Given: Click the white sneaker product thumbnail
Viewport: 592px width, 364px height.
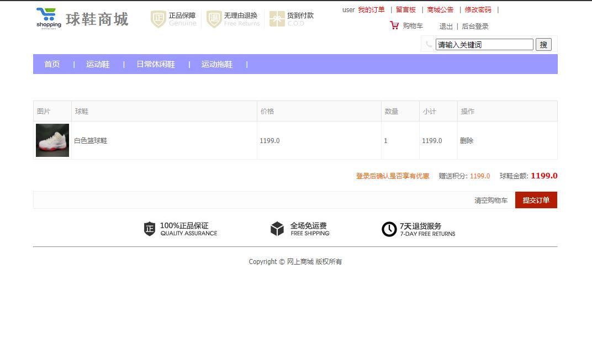Looking at the screenshot, I should [x=52, y=140].
